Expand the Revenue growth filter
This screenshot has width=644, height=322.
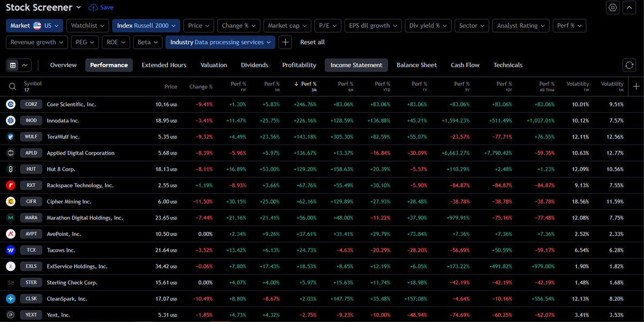[x=37, y=42]
